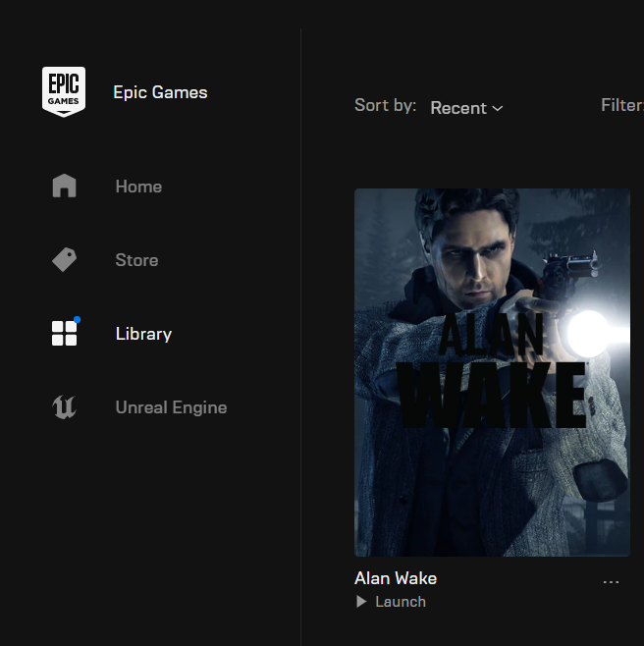Open the Sort by Recent dropdown
Screen dimensions: 644x646
(466, 108)
